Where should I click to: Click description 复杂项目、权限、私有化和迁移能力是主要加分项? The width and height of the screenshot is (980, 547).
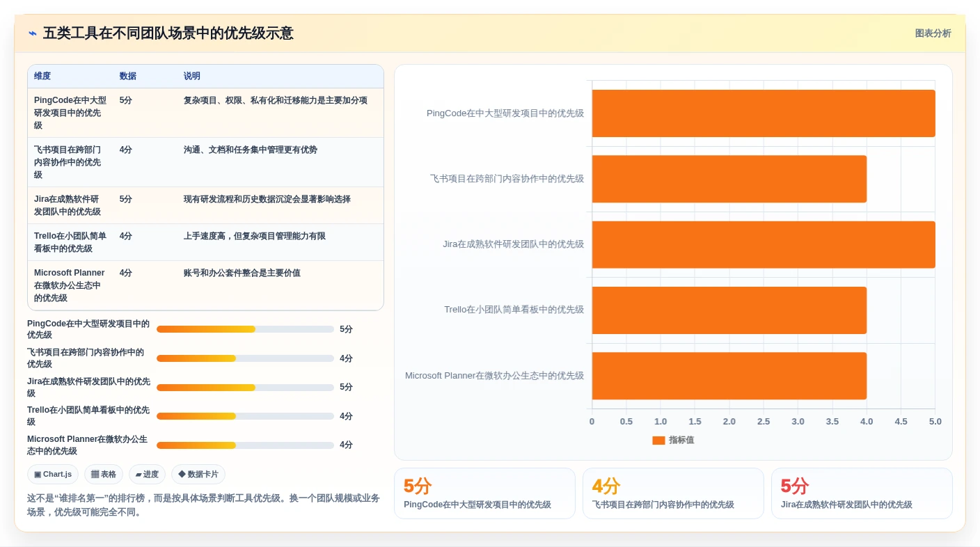(276, 100)
